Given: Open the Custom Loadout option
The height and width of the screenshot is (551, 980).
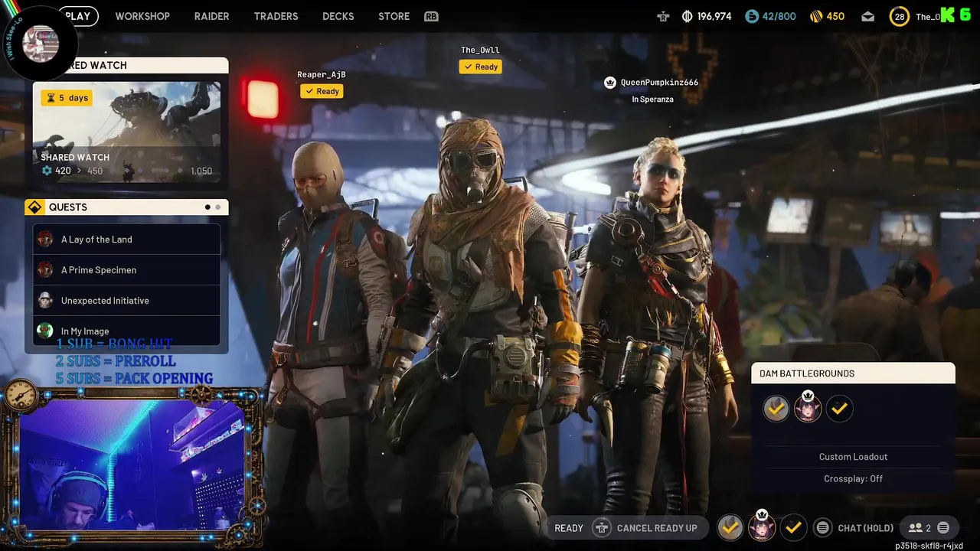Looking at the screenshot, I should tap(853, 457).
